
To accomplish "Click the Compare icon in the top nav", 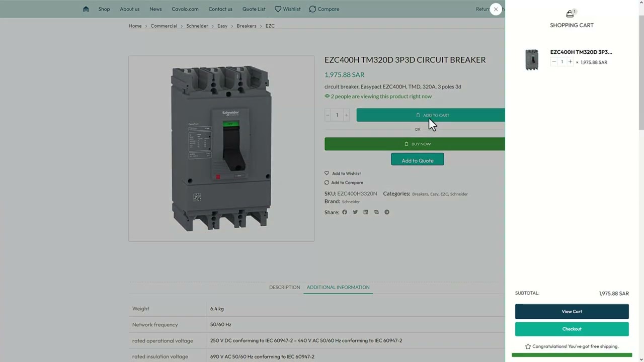I will (312, 9).
